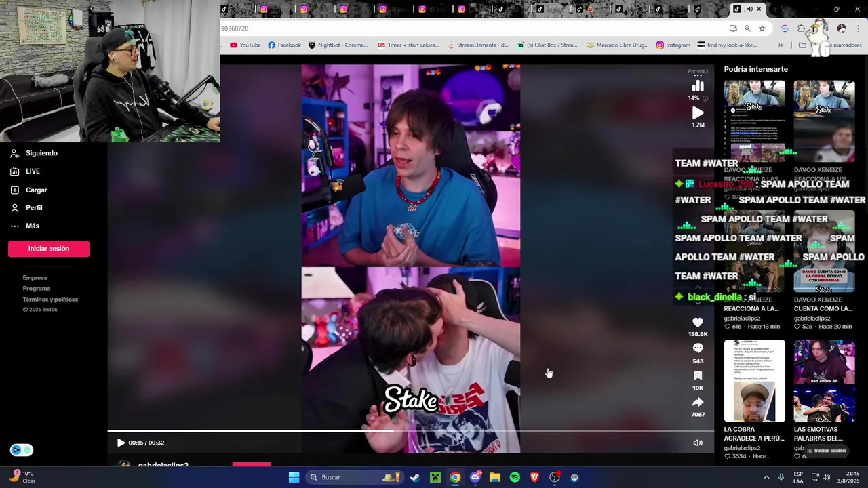Switch to the first Instagram tab
Image resolution: width=868 pixels, height=488 pixels.
click(264, 9)
